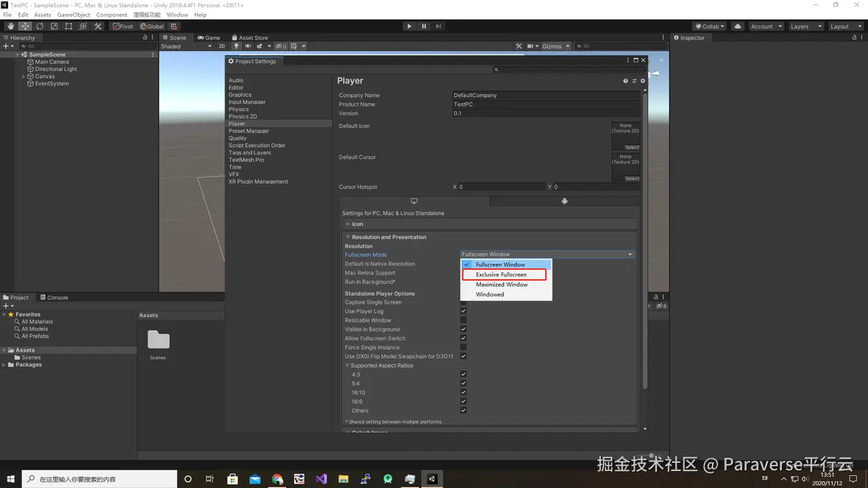The height and width of the screenshot is (488, 868).
Task: Switch to Android platform settings tab
Action: 564,201
